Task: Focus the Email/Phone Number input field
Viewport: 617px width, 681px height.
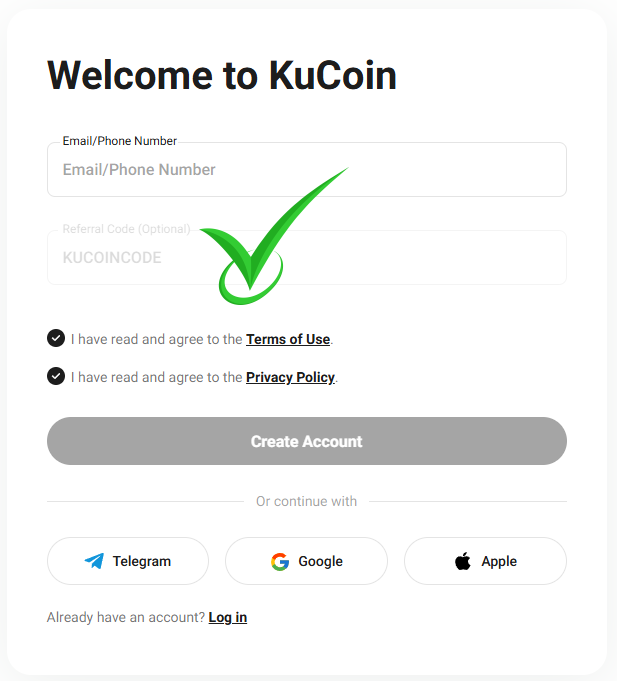Action: (306, 170)
